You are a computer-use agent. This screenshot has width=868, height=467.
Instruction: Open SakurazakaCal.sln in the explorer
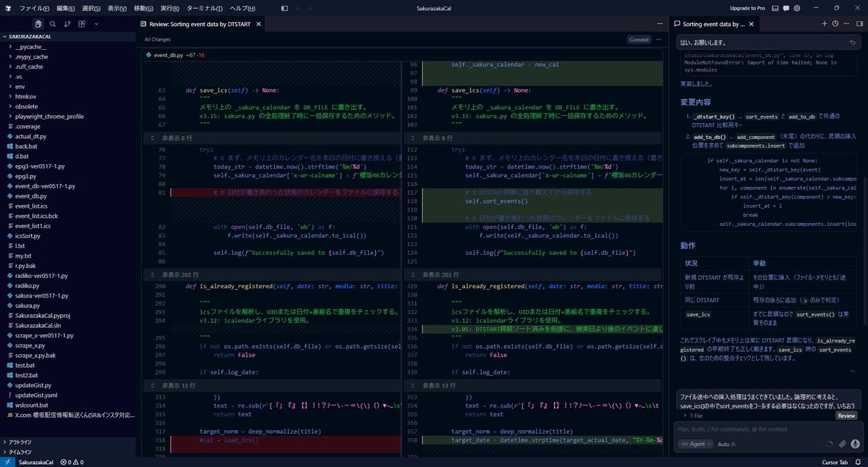click(69, 326)
